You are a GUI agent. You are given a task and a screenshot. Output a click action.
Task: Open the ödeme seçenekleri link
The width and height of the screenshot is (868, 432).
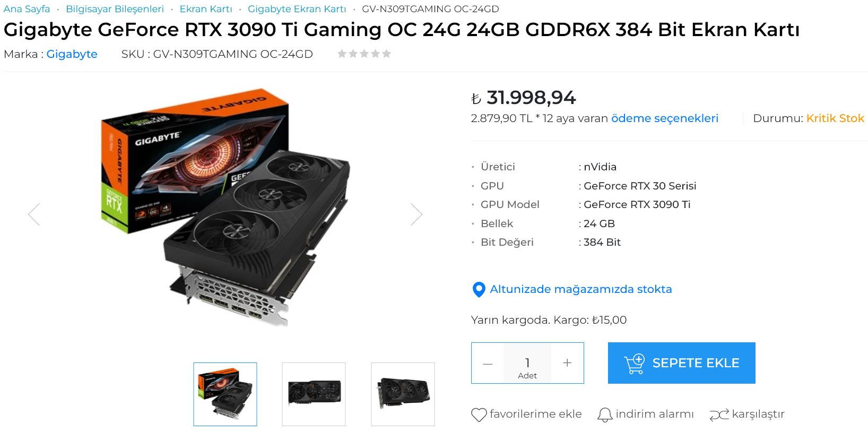pos(665,118)
